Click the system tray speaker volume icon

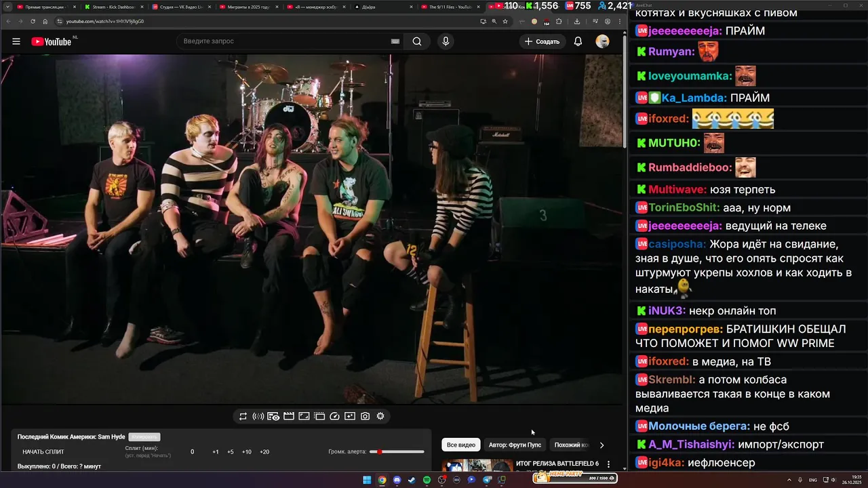tap(835, 480)
